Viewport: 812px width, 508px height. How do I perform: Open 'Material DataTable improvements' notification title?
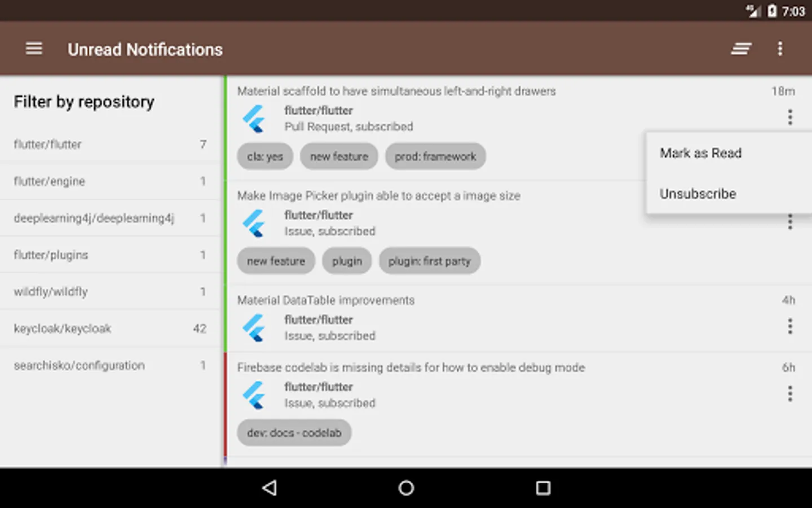(325, 300)
